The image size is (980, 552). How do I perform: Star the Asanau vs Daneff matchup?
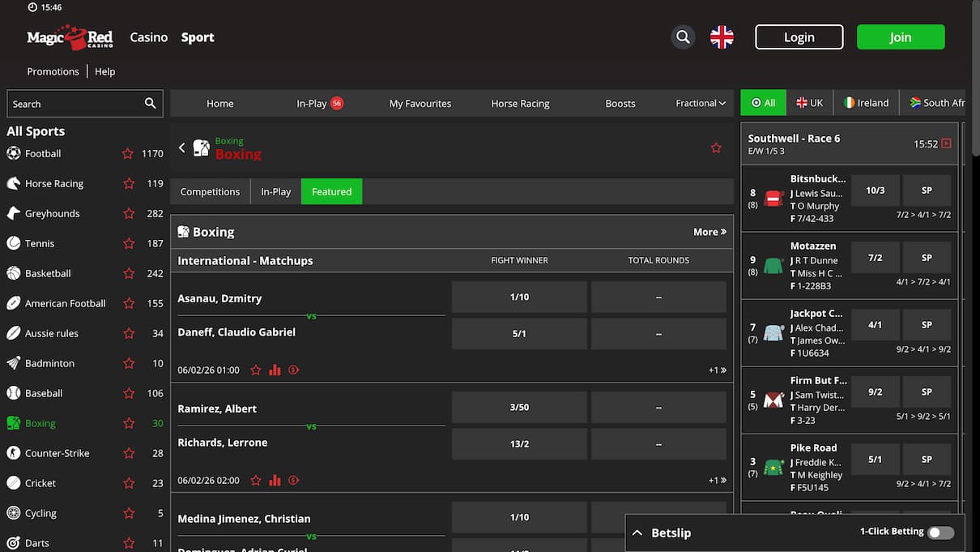pyautogui.click(x=256, y=369)
